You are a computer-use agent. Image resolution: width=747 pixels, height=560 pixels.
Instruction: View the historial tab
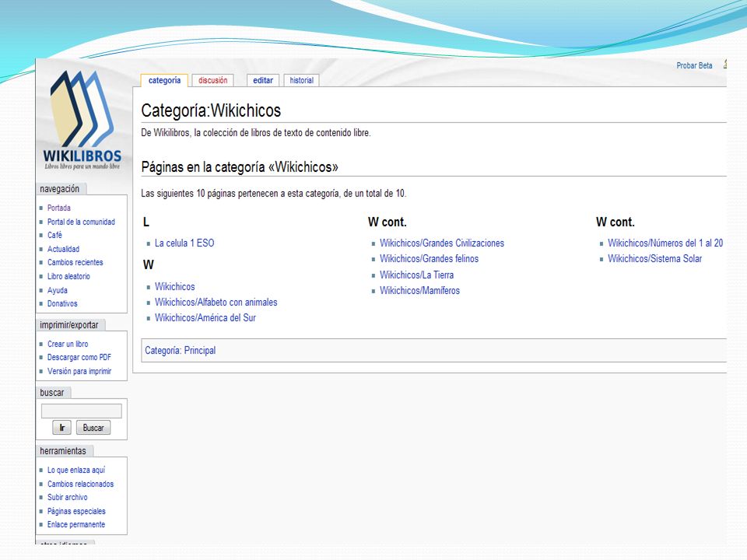(302, 80)
